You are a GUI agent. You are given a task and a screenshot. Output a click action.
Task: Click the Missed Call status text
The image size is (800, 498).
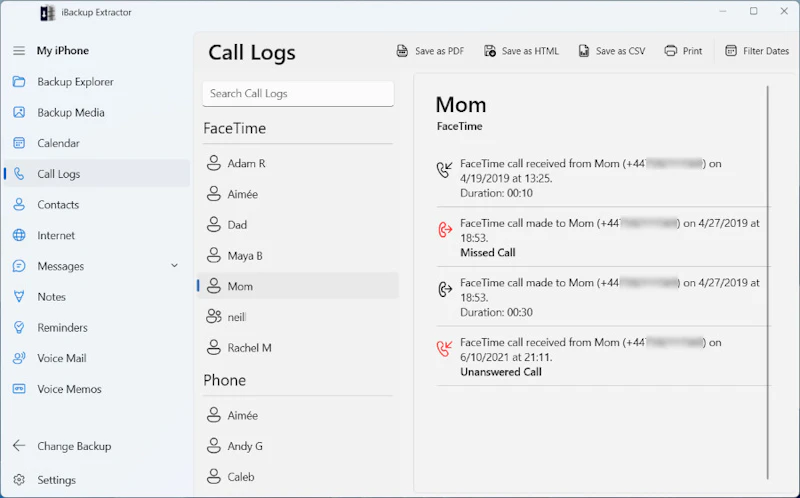click(x=488, y=253)
